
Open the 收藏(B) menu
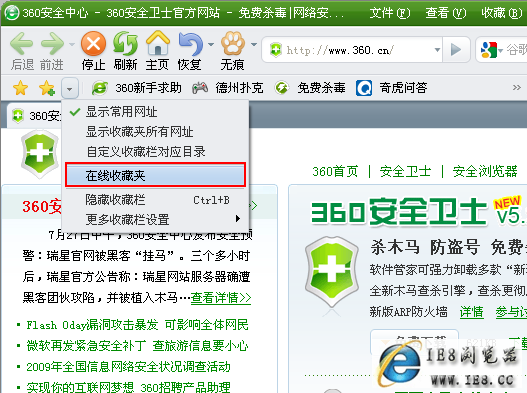pos(502,13)
